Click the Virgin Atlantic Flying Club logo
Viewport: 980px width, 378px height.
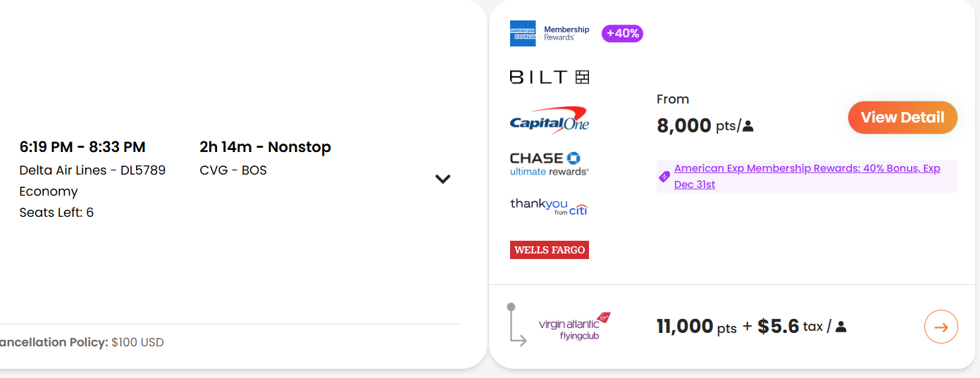(574, 327)
